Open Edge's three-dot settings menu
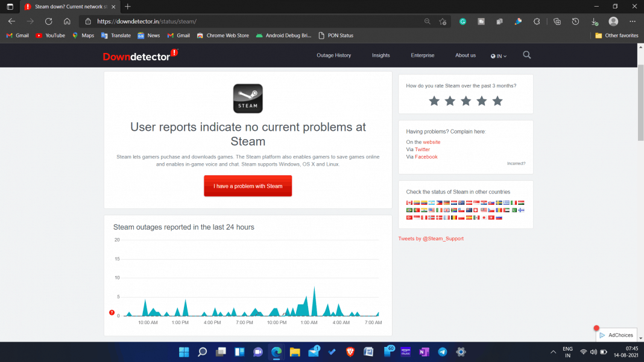The width and height of the screenshot is (644, 362). [x=632, y=21]
